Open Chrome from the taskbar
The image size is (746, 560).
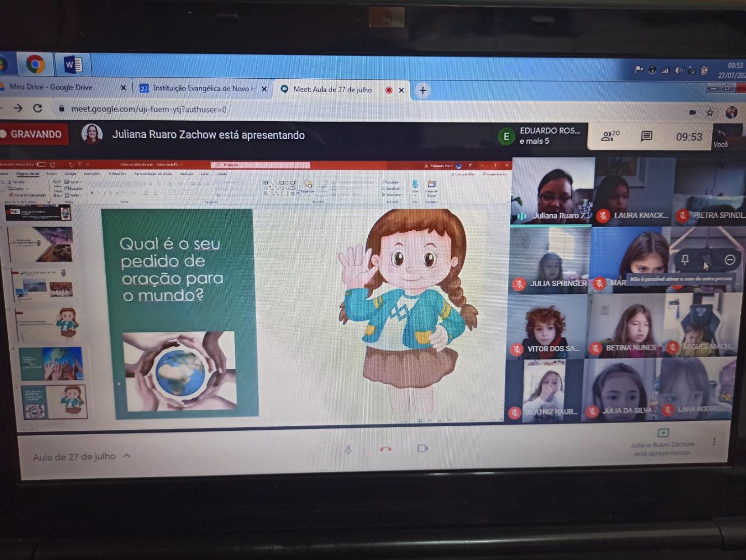(35, 65)
